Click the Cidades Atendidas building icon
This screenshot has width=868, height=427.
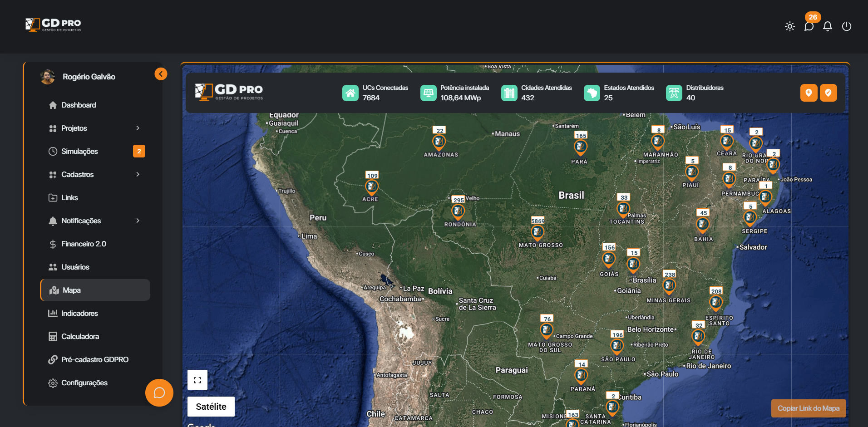(509, 93)
